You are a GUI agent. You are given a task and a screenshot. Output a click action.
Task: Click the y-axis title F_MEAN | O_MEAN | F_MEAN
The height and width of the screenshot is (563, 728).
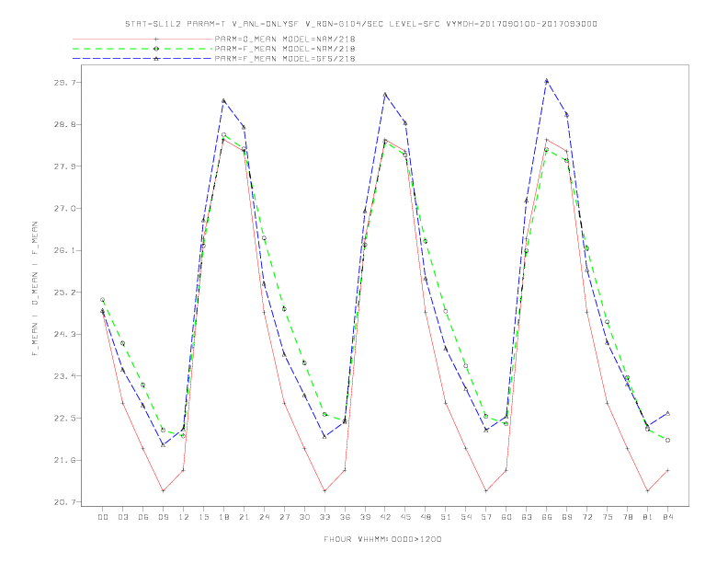tap(35, 289)
